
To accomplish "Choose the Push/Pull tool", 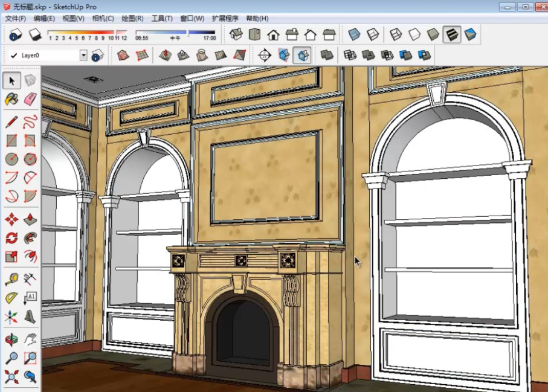I will pyautogui.click(x=30, y=219).
